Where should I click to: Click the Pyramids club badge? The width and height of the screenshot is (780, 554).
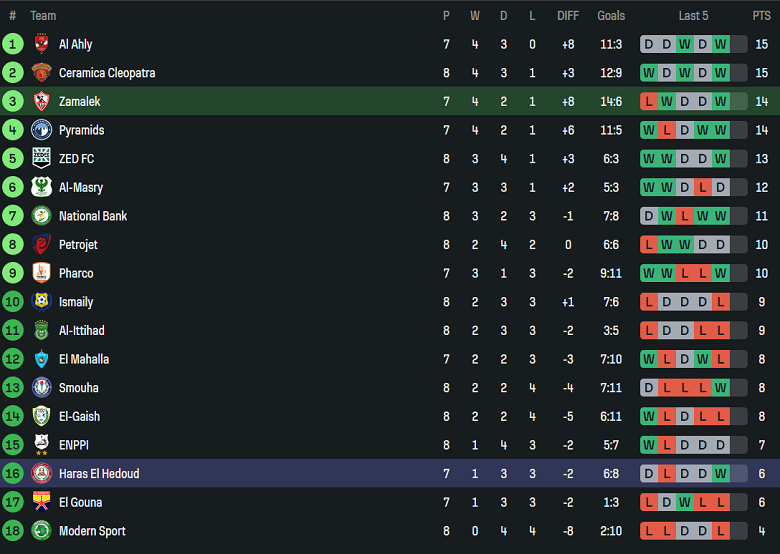(41, 130)
